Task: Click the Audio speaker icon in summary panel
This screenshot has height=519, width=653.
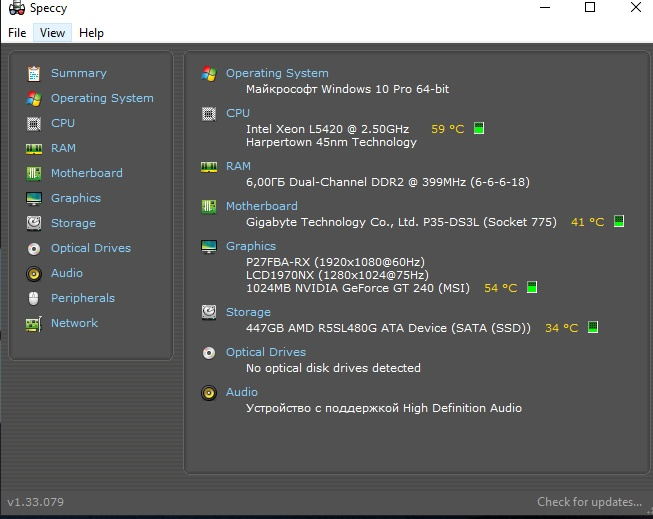Action: tap(209, 393)
